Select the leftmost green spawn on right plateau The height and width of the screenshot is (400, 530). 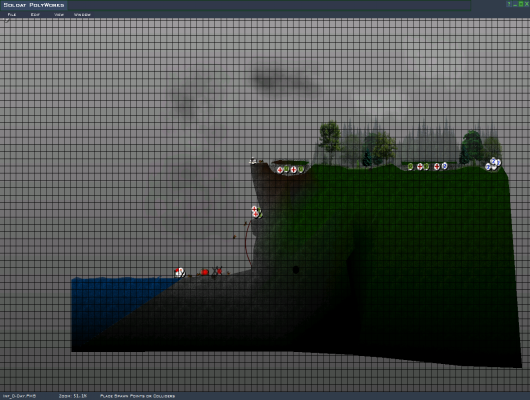point(410,166)
